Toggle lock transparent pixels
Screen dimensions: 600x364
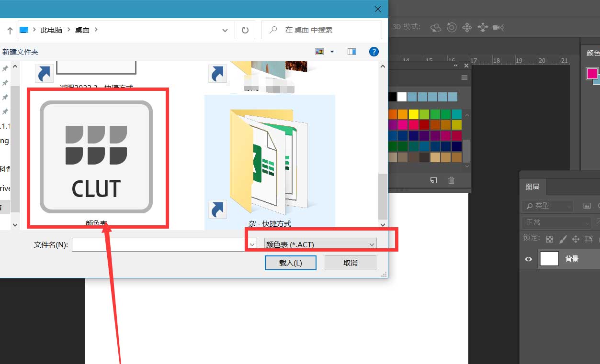pyautogui.click(x=550, y=239)
